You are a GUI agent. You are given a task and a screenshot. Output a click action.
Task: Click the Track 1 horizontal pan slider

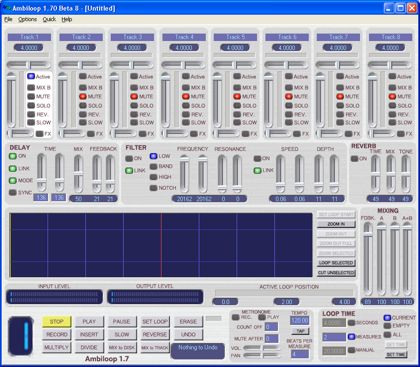(x=29, y=65)
